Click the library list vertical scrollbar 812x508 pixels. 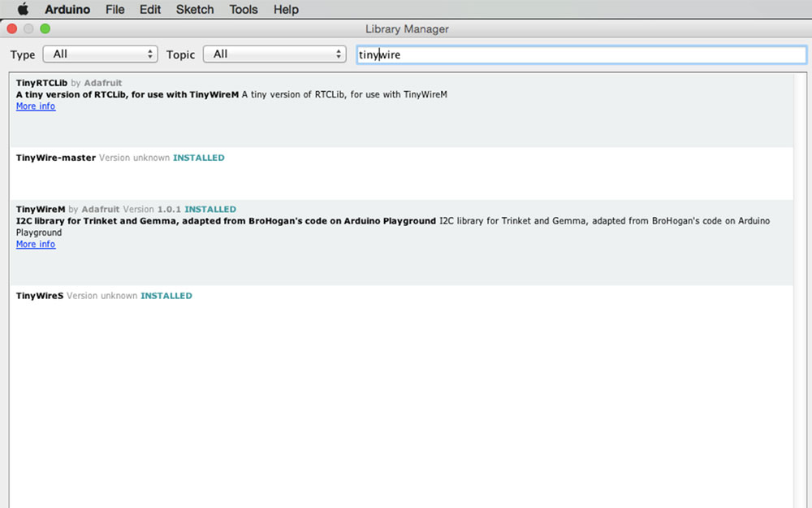tap(800, 290)
